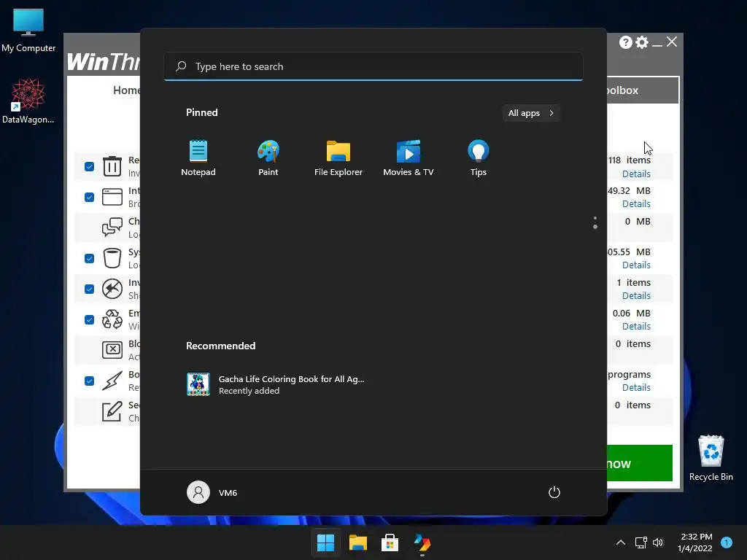Open Gacha Life Coloring Book recommended item
747x560 pixels.
click(275, 384)
